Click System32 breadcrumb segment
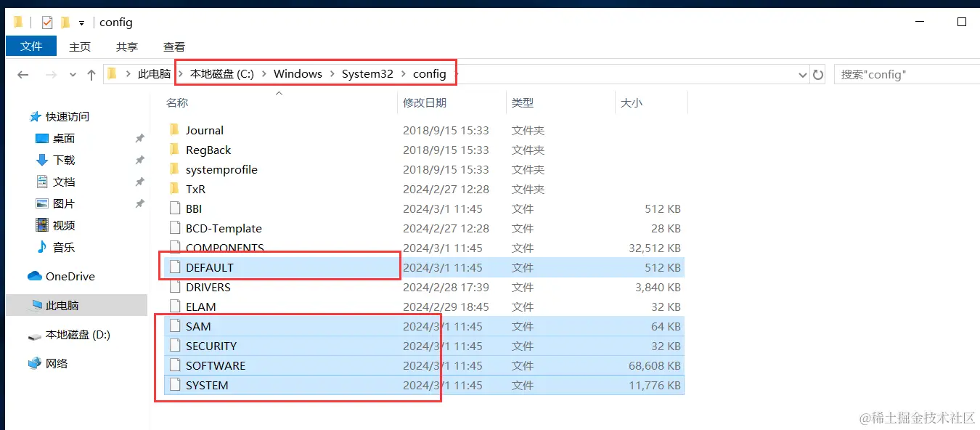980x430 pixels. [367, 74]
